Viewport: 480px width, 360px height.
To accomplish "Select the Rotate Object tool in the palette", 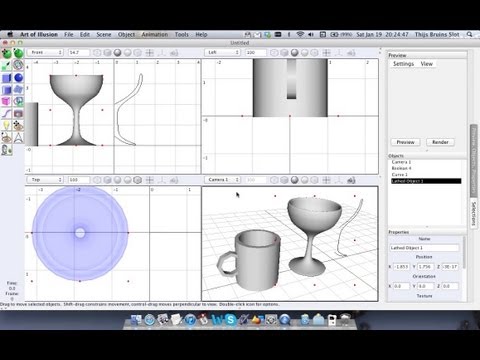I will coord(18,53).
